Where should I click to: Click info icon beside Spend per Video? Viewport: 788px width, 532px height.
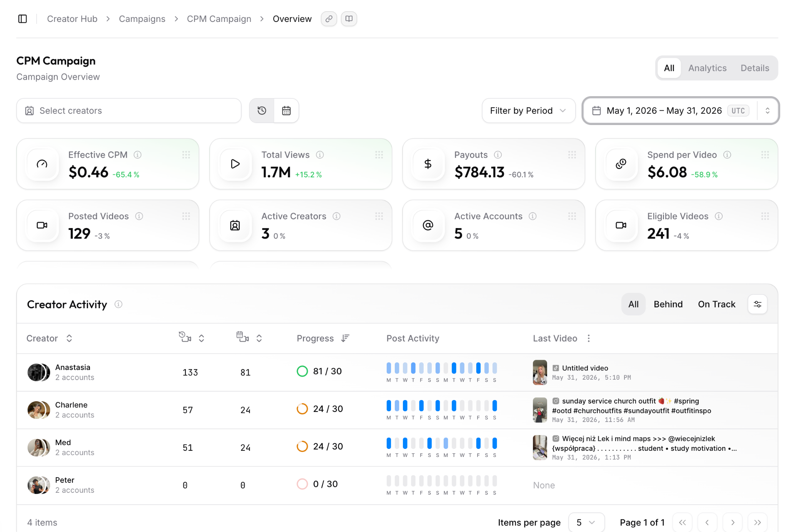click(727, 155)
